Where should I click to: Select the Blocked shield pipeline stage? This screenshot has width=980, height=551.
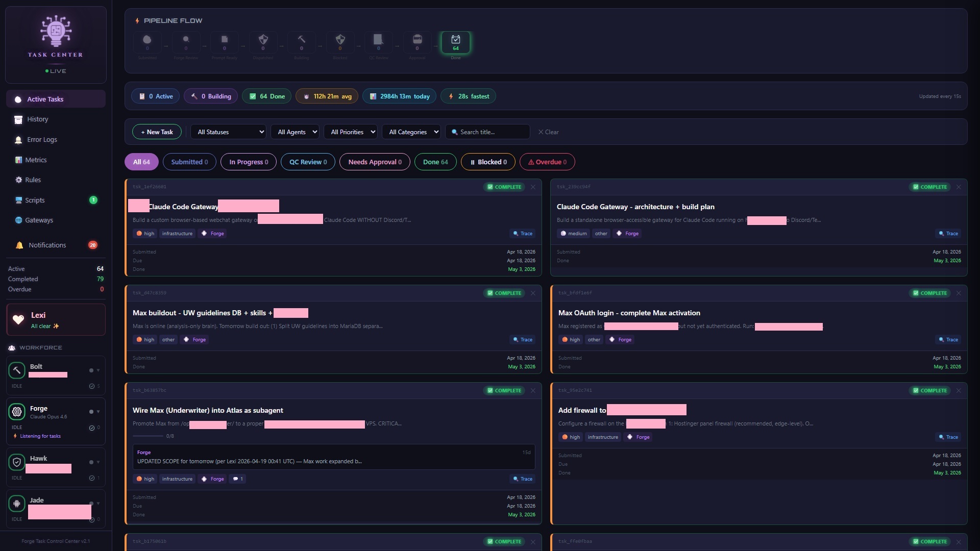click(340, 42)
